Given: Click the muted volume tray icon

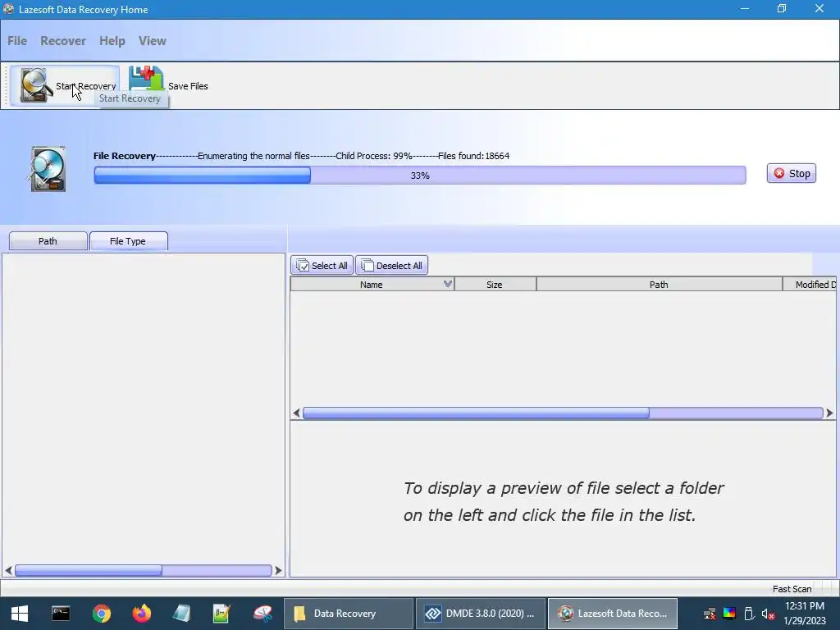Looking at the screenshot, I should pyautogui.click(x=768, y=614).
